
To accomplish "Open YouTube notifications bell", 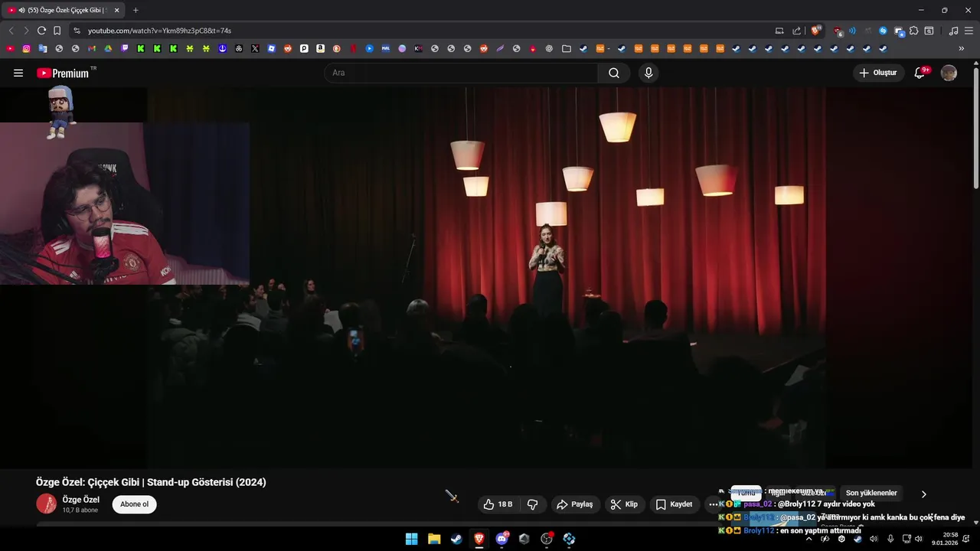I will click(920, 73).
